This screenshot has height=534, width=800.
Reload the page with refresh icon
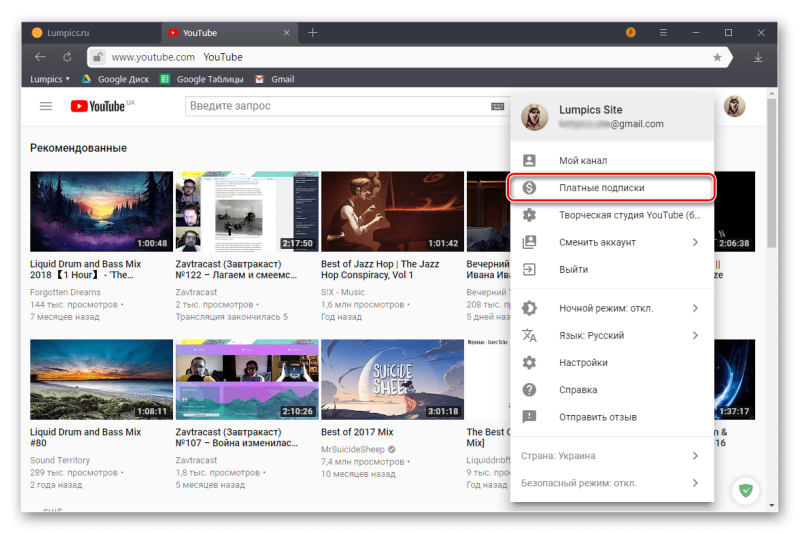pos(67,57)
